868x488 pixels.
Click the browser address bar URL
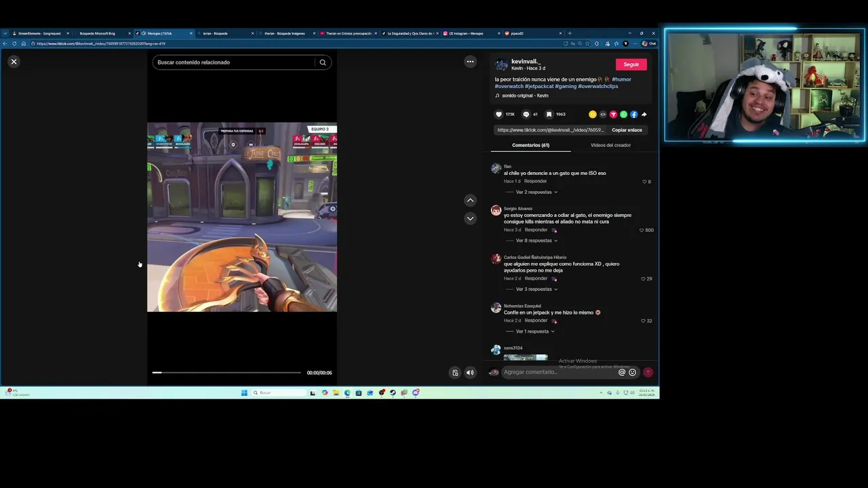[x=101, y=43]
